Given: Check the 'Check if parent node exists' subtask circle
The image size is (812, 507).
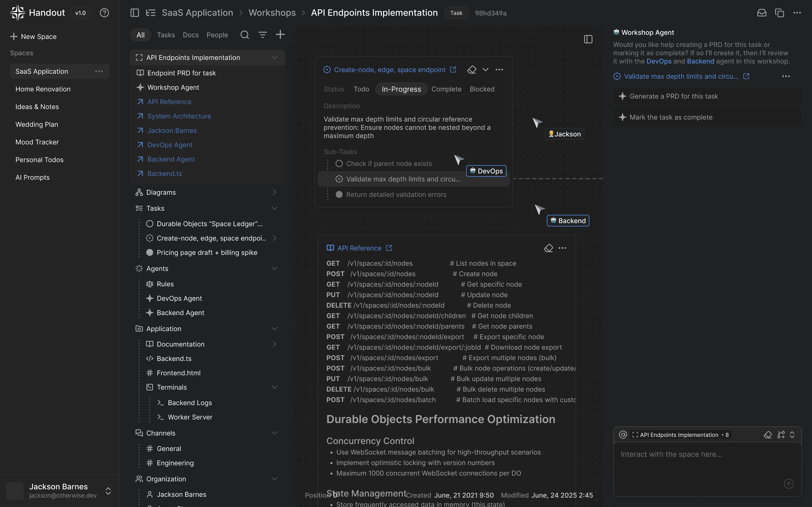Looking at the screenshot, I should 339,164.
